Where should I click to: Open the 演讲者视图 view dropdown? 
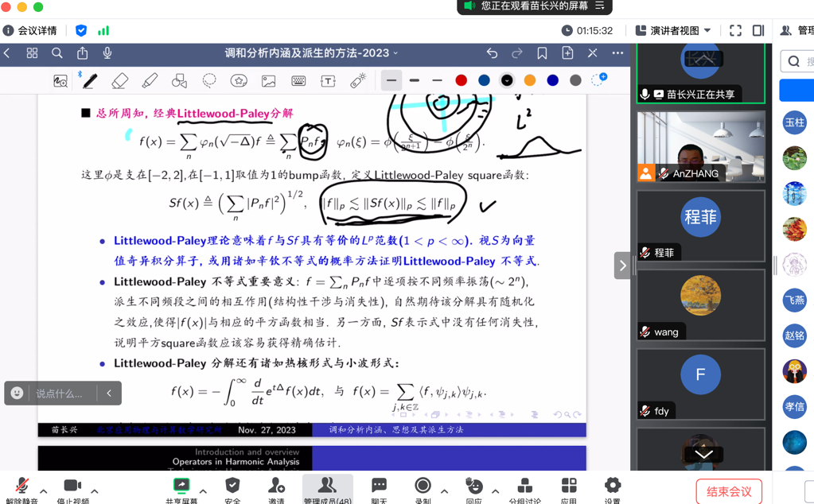pyautogui.click(x=673, y=30)
